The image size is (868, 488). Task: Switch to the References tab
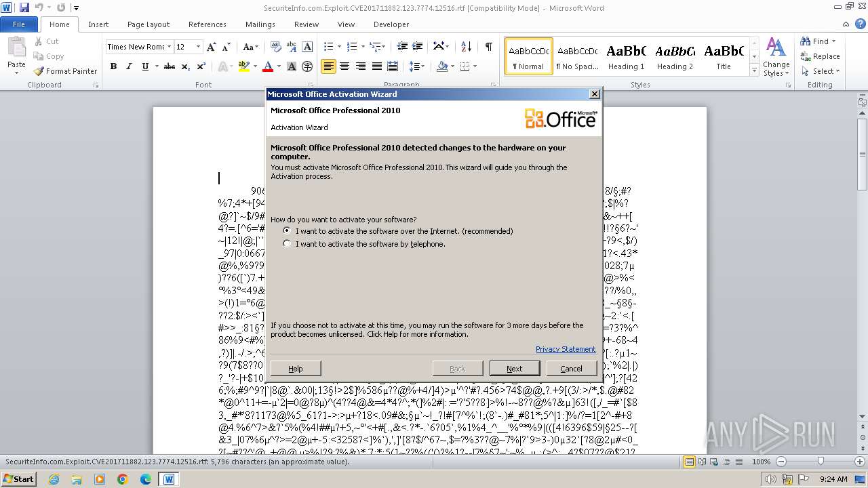click(x=208, y=24)
